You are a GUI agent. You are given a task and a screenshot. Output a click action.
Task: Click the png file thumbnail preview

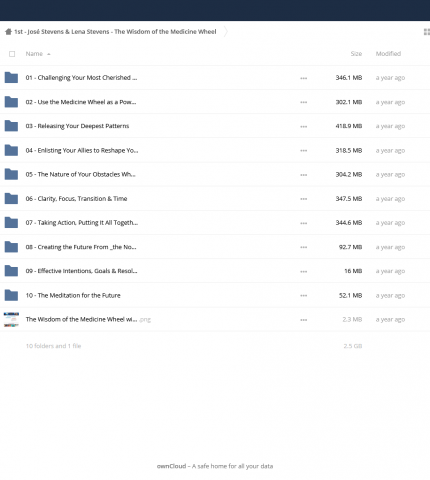(x=11, y=319)
